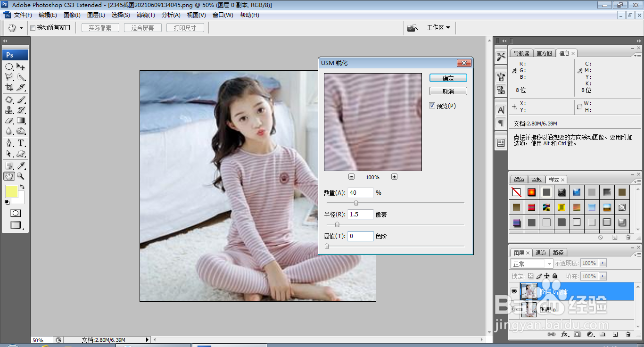
Task: Clear style icon in Styles panel
Action: 601,237
